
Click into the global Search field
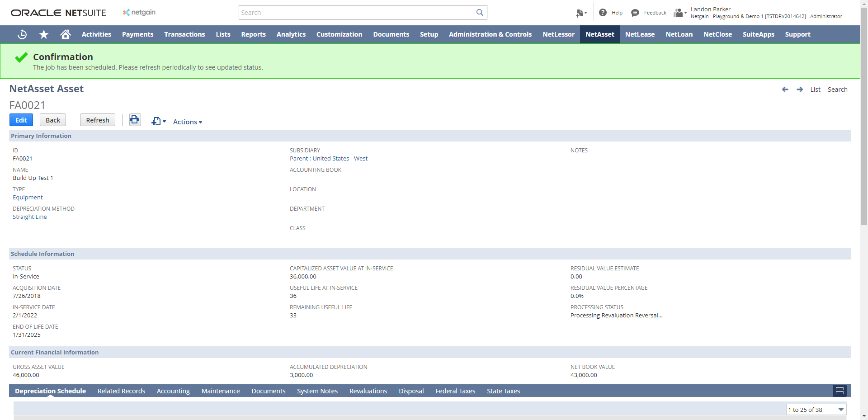357,13
